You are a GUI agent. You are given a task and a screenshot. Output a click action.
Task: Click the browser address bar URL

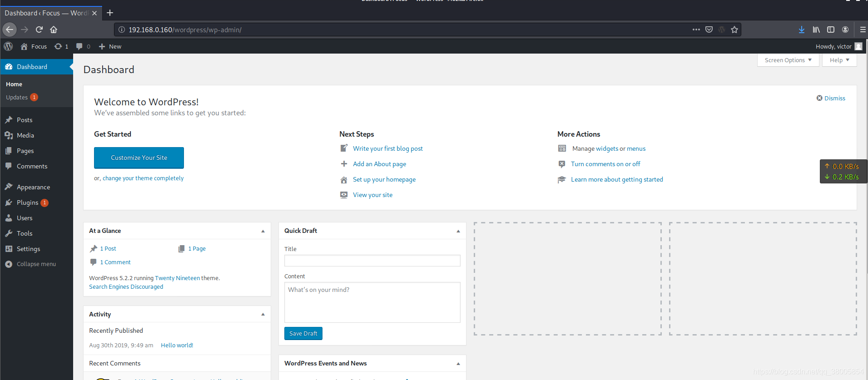(185, 30)
